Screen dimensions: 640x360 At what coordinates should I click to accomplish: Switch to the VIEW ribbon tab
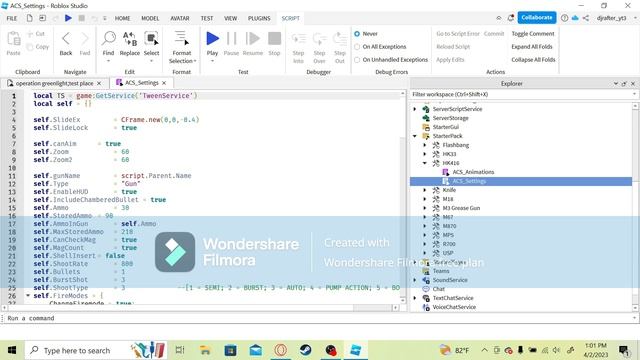[x=231, y=18]
